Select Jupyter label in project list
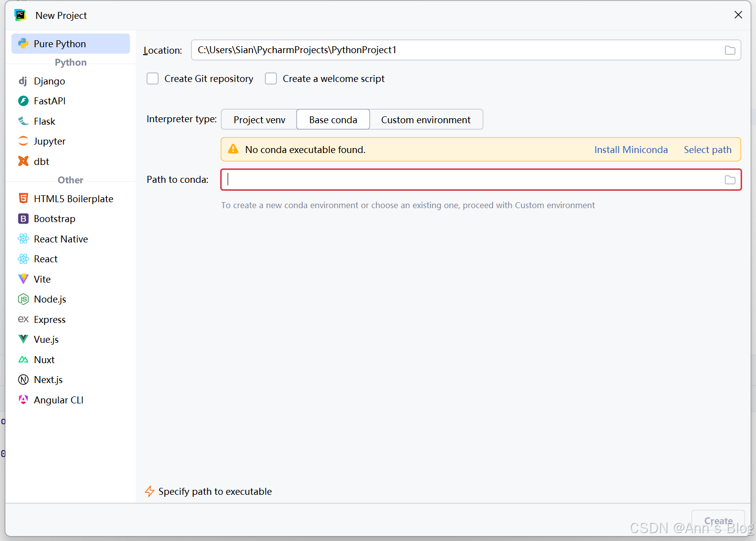756x541 pixels. point(50,141)
